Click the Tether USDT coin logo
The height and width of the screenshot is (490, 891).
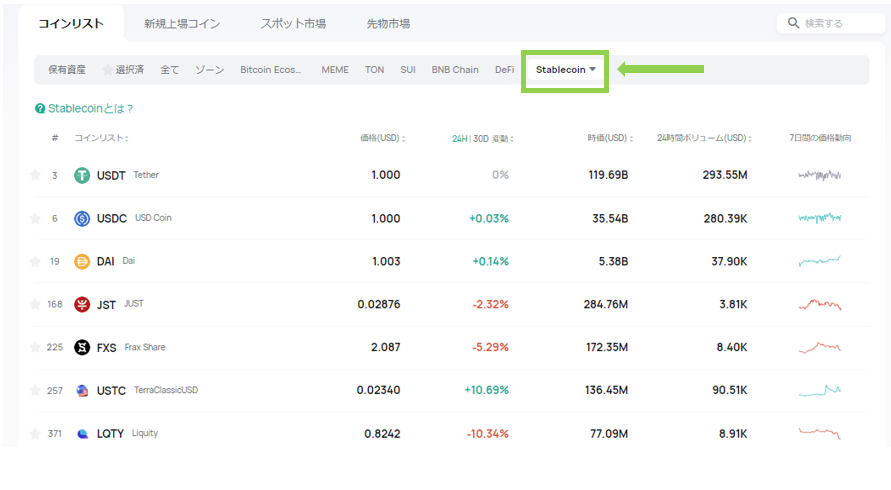[x=82, y=175]
